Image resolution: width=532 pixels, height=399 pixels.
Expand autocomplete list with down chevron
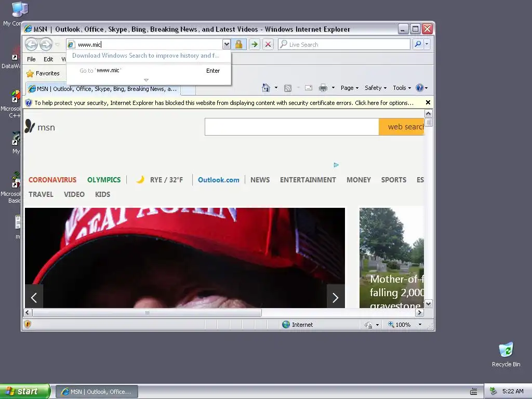146,80
